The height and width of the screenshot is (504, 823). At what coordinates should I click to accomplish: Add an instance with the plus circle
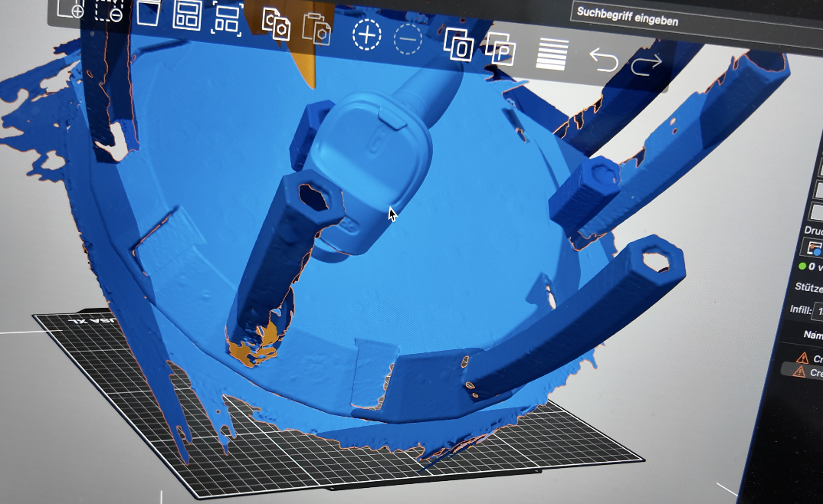[x=366, y=35]
